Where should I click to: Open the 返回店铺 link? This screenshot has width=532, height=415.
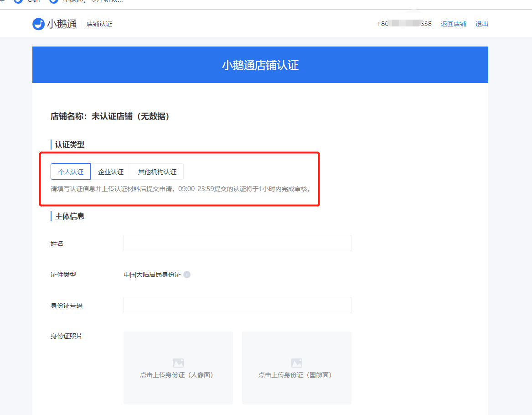pos(453,24)
